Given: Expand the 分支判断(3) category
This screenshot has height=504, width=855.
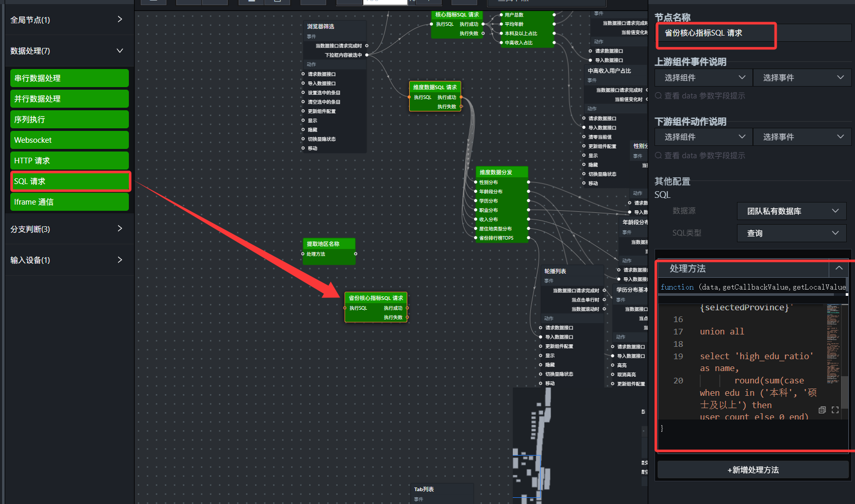Looking at the screenshot, I should [x=69, y=229].
